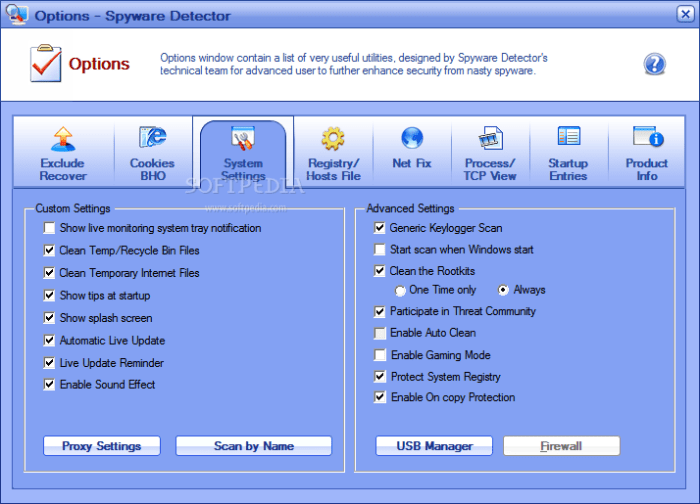The image size is (700, 504).
Task: Click the Process/TCP View film icon
Action: point(490,138)
